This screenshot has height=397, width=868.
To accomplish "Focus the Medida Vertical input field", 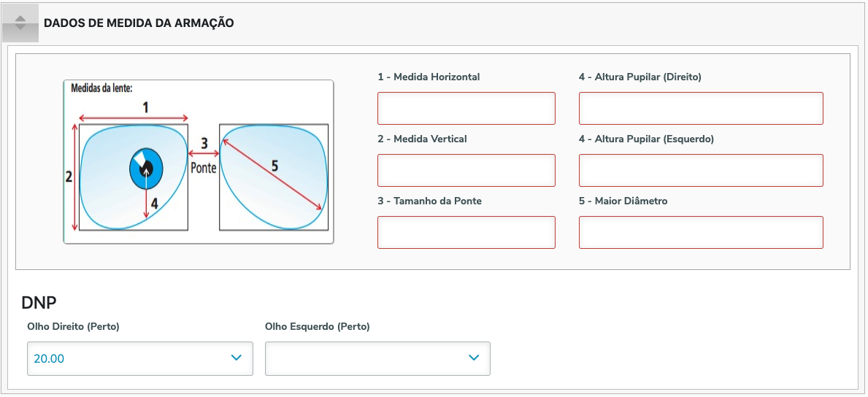I will [x=466, y=170].
